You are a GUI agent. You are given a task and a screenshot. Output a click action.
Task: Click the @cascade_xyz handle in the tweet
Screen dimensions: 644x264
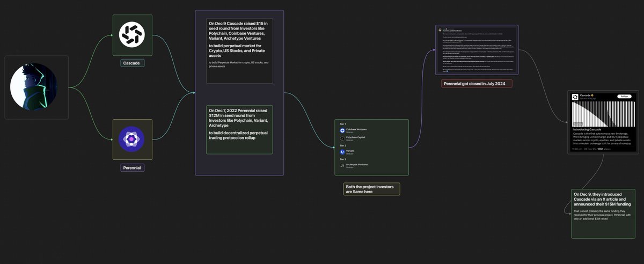coord(588,99)
